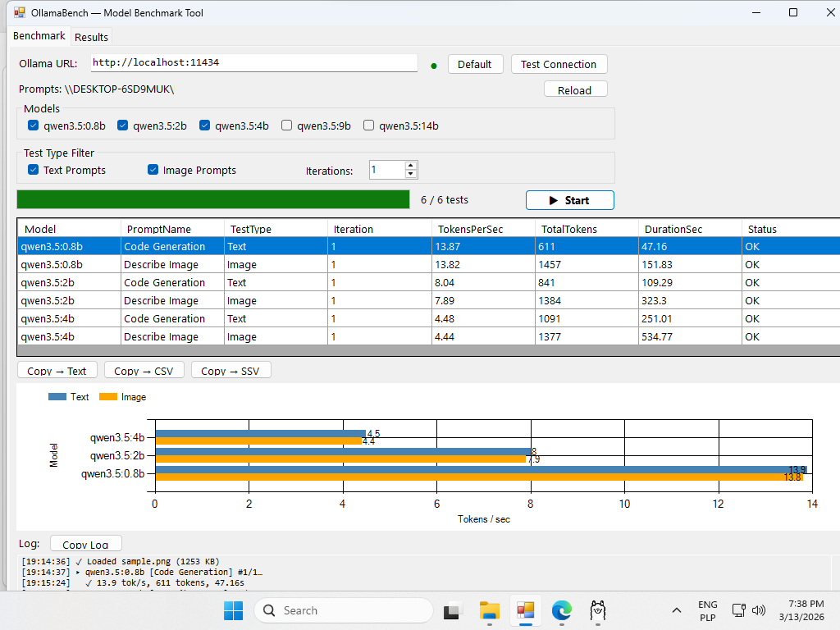
Task: Open the Ollama llama taskbar icon
Action: click(597, 610)
